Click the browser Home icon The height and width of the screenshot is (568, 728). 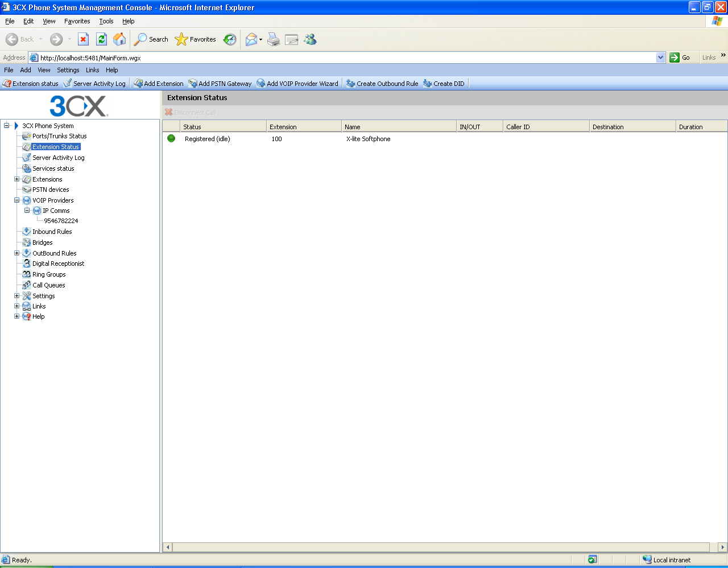point(119,39)
